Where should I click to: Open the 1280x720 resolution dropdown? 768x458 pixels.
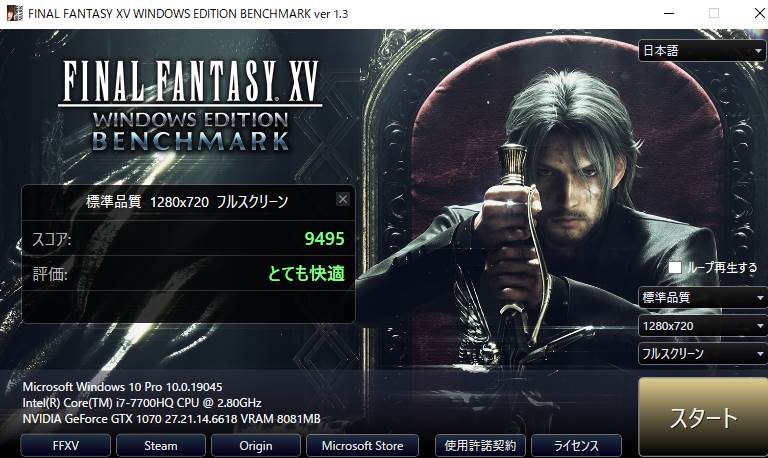702,326
